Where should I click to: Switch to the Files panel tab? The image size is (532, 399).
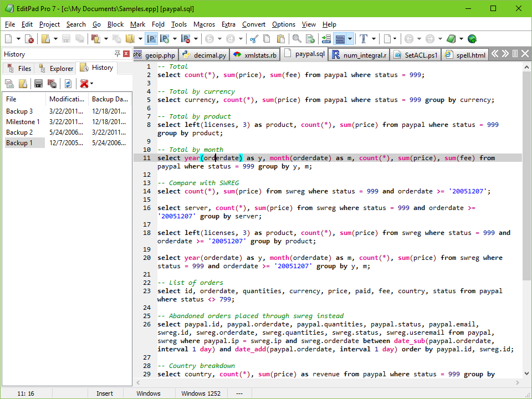[x=19, y=68]
